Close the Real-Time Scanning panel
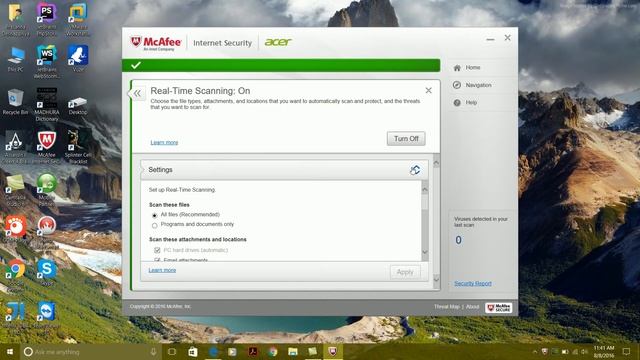This screenshot has width=640, height=360. [x=428, y=90]
